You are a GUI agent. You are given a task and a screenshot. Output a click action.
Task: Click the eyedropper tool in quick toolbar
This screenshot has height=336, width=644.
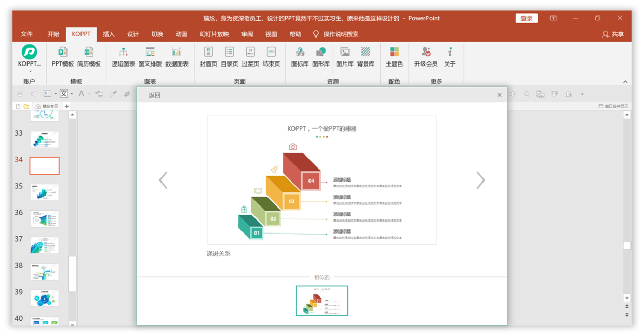[x=113, y=94]
